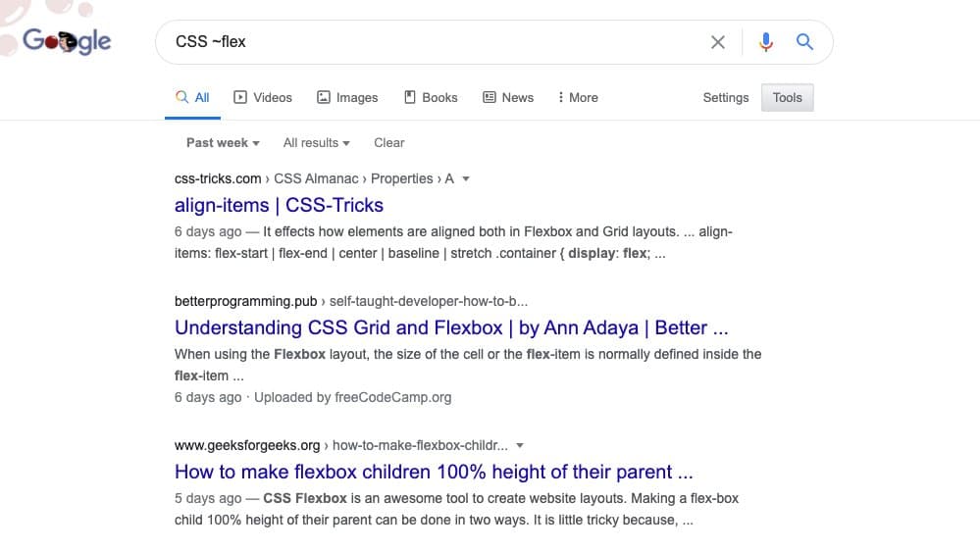Clear the search filters

(x=388, y=142)
